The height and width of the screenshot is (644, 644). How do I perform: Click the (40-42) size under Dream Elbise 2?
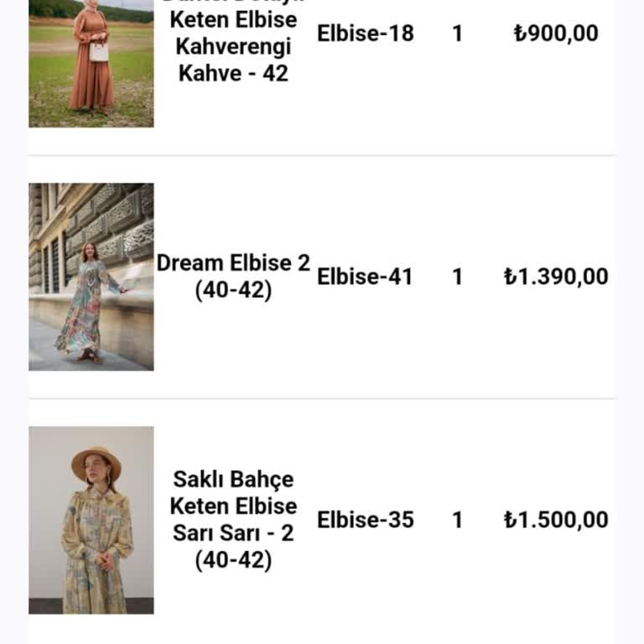click(233, 291)
